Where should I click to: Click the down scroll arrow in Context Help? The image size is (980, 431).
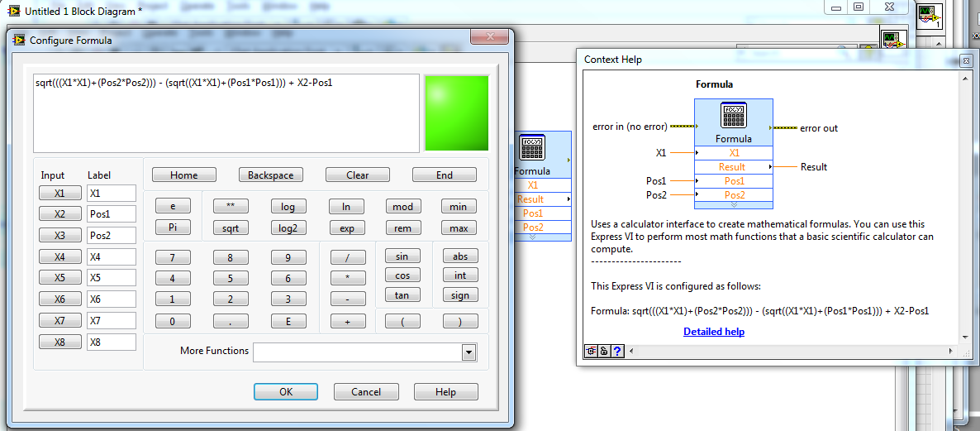(x=967, y=338)
